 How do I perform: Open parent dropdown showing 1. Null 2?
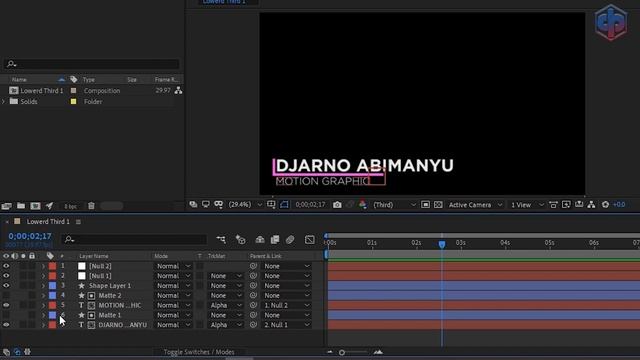click(x=287, y=305)
